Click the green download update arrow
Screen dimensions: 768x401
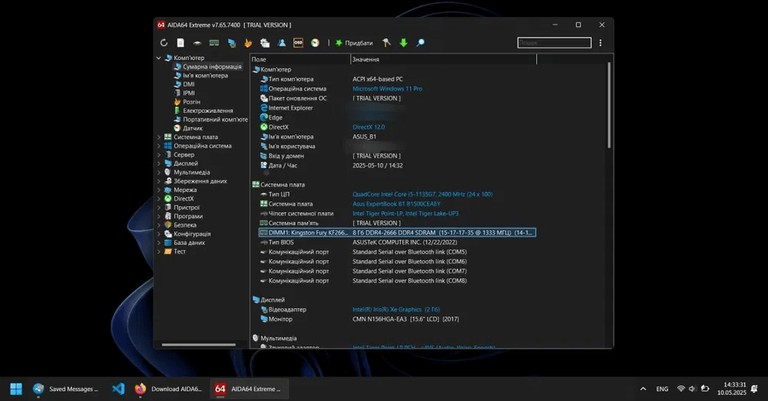pos(404,43)
